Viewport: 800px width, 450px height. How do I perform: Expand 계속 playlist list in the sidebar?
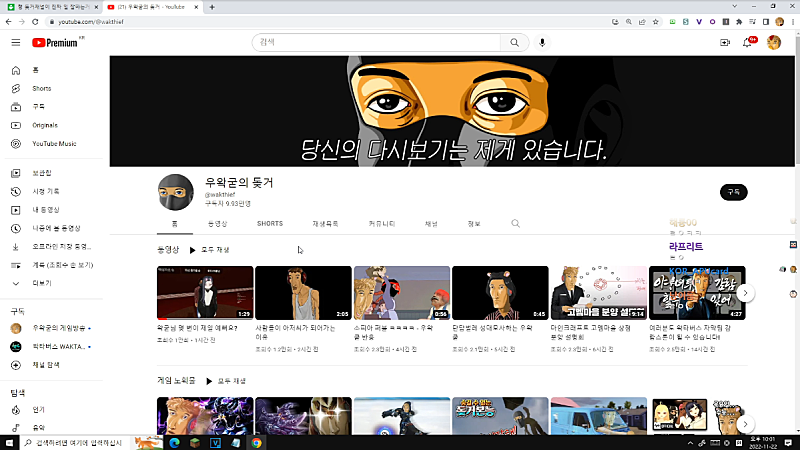(62, 265)
